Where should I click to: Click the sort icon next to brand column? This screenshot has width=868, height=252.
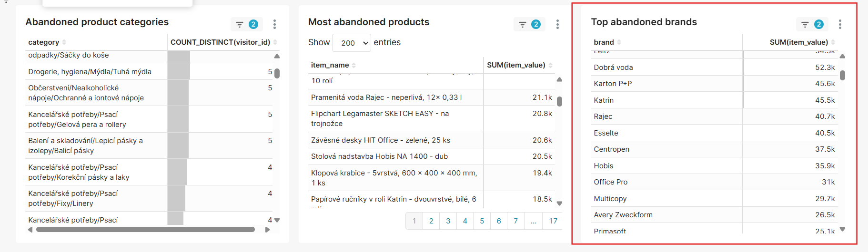click(619, 42)
